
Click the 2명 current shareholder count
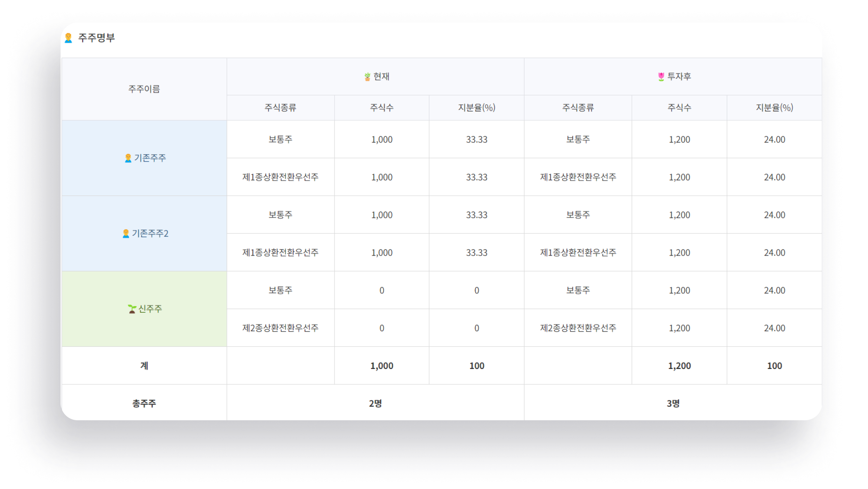tap(375, 403)
